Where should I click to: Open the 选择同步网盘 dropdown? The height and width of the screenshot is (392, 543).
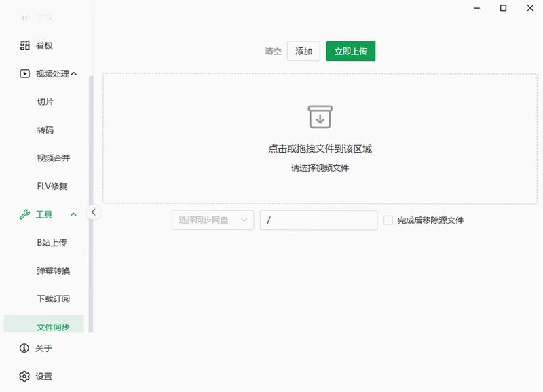[x=213, y=220]
